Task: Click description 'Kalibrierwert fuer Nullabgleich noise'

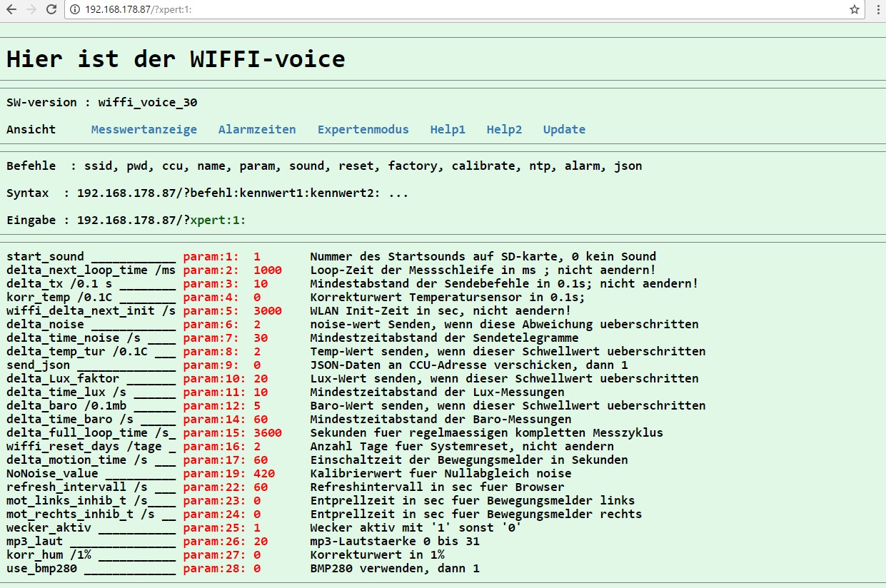Action: pyautogui.click(x=441, y=473)
